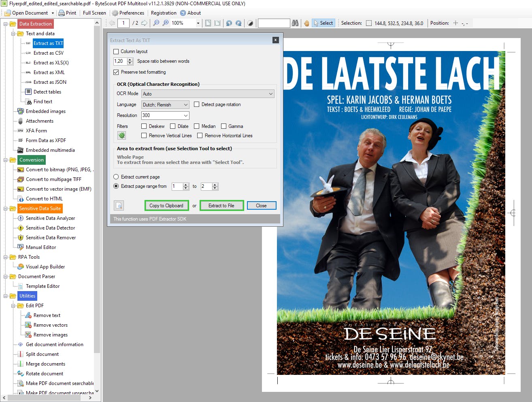
Task: Go to the previous page arrow
Action: point(112,23)
